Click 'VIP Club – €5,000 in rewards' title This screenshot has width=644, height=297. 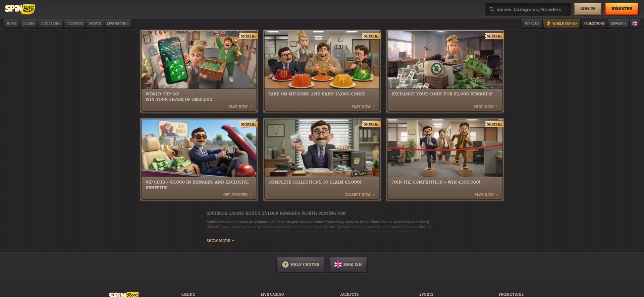197,185
